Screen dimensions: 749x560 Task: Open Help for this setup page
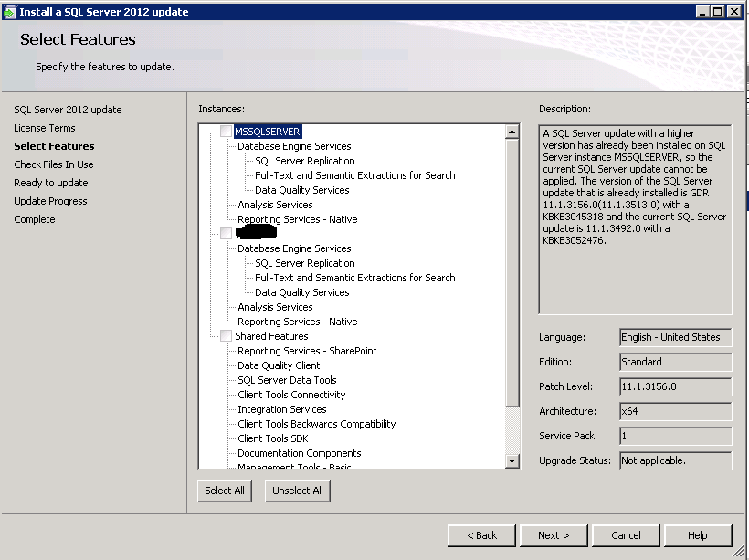698,535
